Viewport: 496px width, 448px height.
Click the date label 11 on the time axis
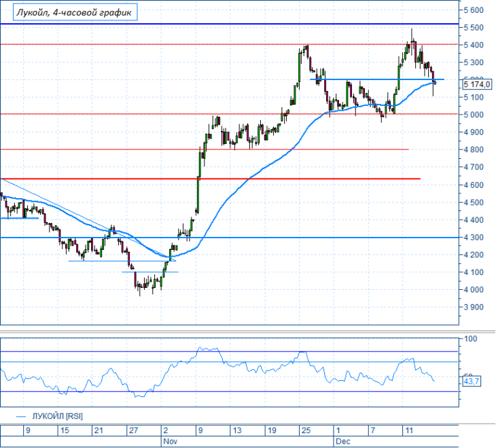[409, 430]
